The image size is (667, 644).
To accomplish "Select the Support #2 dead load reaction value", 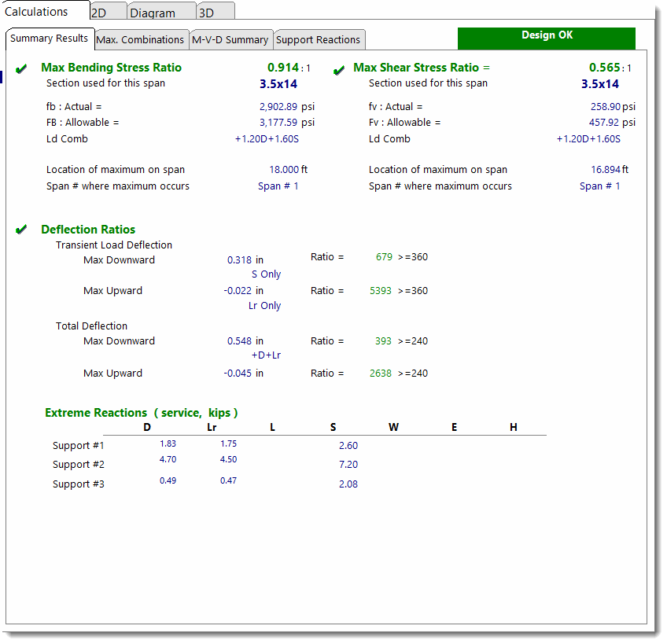I will tap(167, 459).
